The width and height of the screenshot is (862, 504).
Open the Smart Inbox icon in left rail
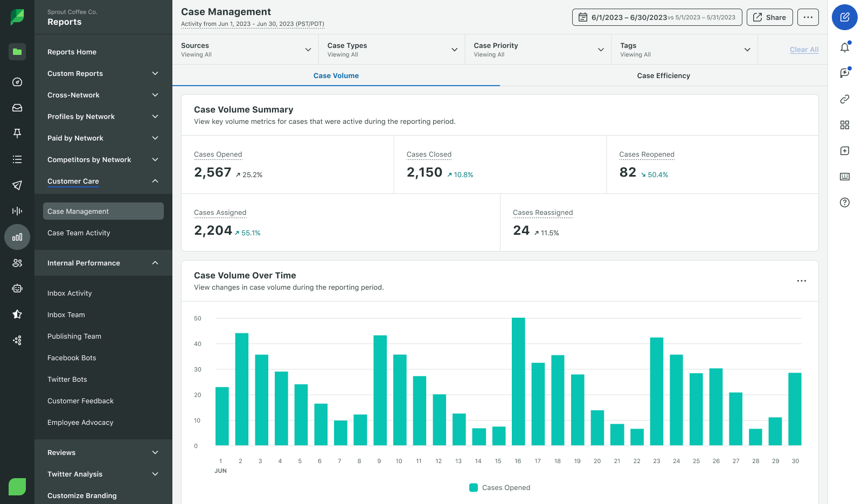point(17,108)
